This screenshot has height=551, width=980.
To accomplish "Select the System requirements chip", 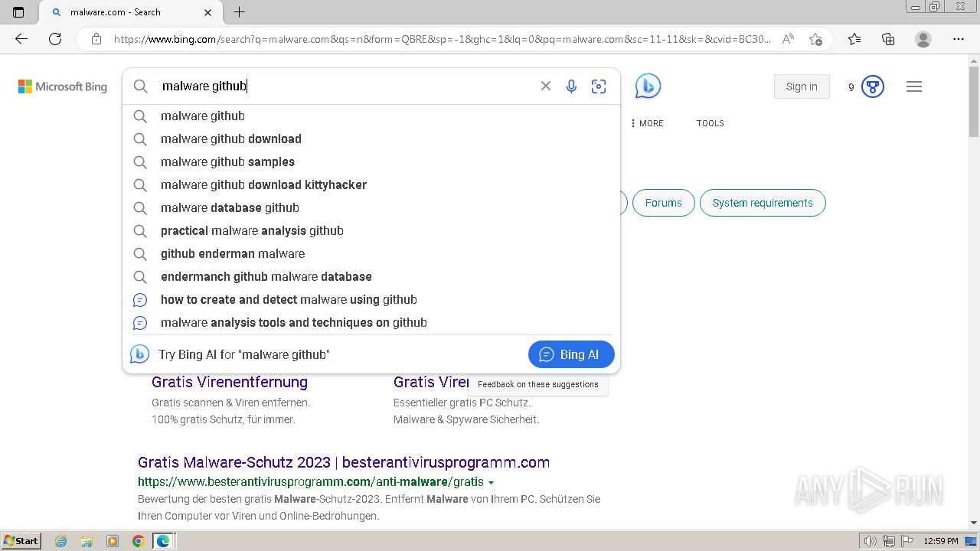I will click(x=763, y=203).
